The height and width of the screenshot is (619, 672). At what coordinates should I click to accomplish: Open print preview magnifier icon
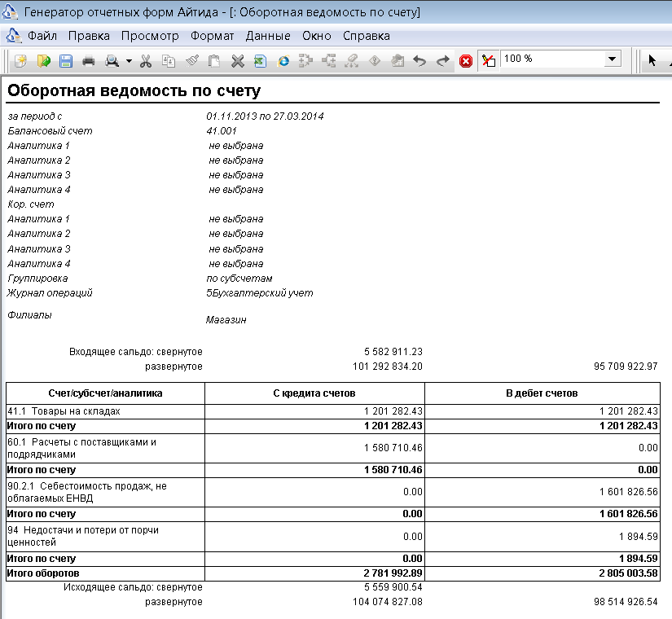[112, 61]
